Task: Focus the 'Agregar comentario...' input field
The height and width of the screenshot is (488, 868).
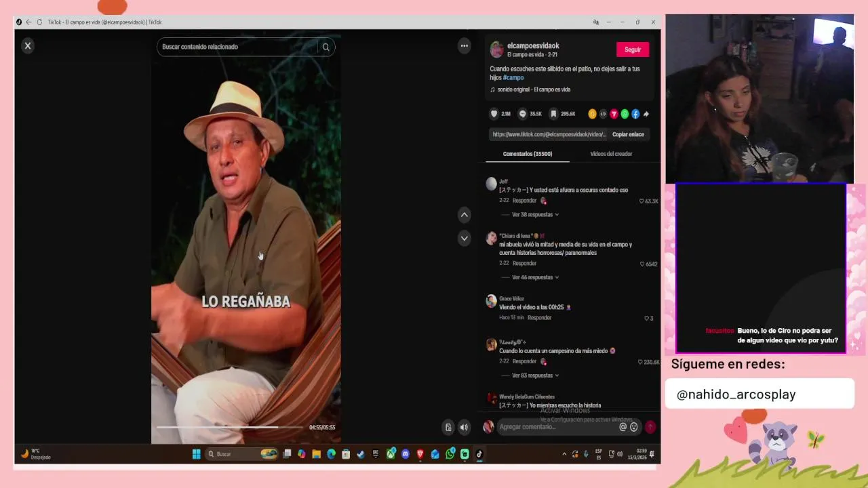Action: click(x=556, y=427)
